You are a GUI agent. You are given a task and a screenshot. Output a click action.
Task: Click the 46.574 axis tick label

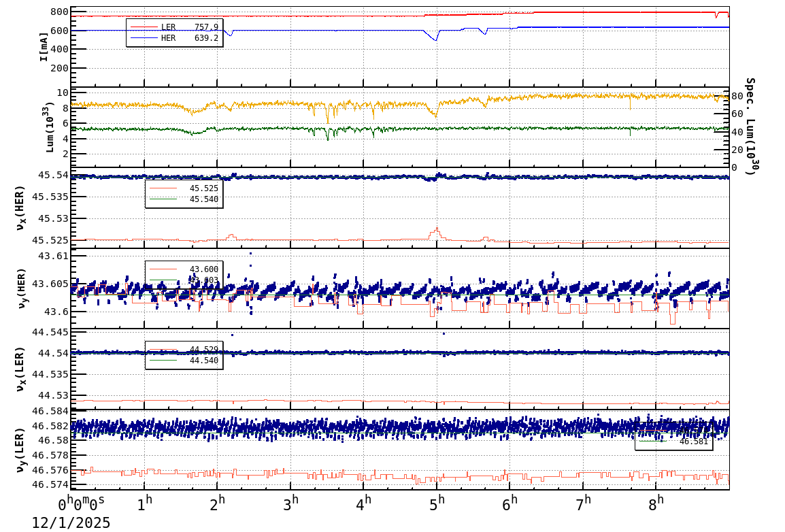pos(50,484)
